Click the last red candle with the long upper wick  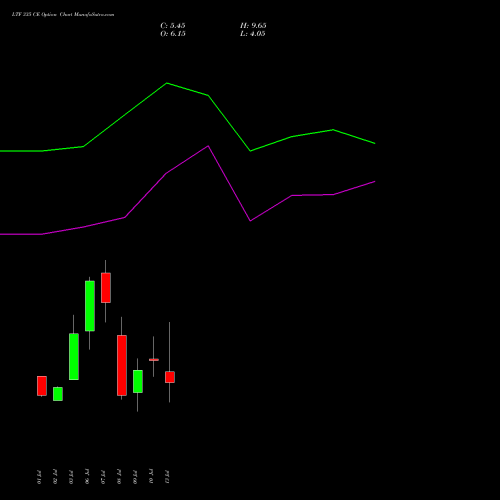tap(170, 377)
